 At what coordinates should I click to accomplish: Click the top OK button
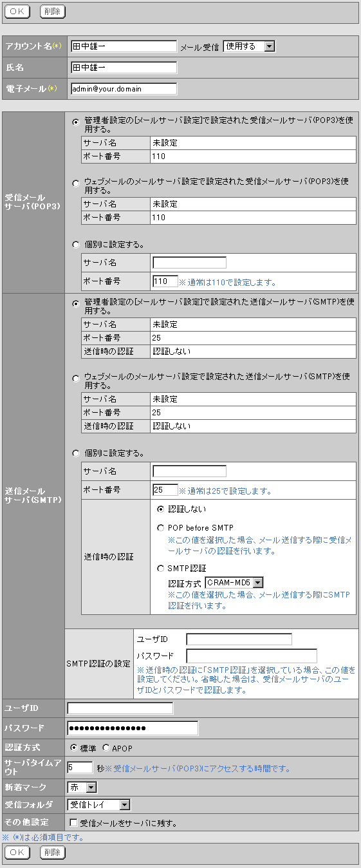17,12
